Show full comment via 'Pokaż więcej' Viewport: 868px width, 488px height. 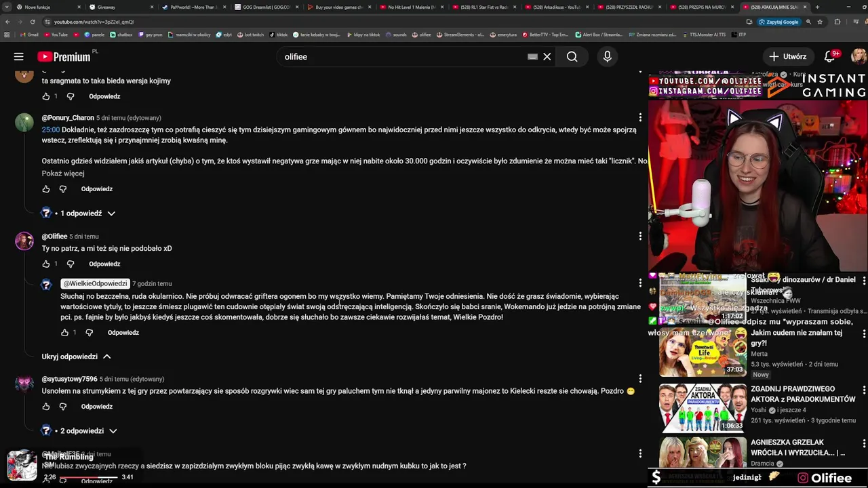63,174
